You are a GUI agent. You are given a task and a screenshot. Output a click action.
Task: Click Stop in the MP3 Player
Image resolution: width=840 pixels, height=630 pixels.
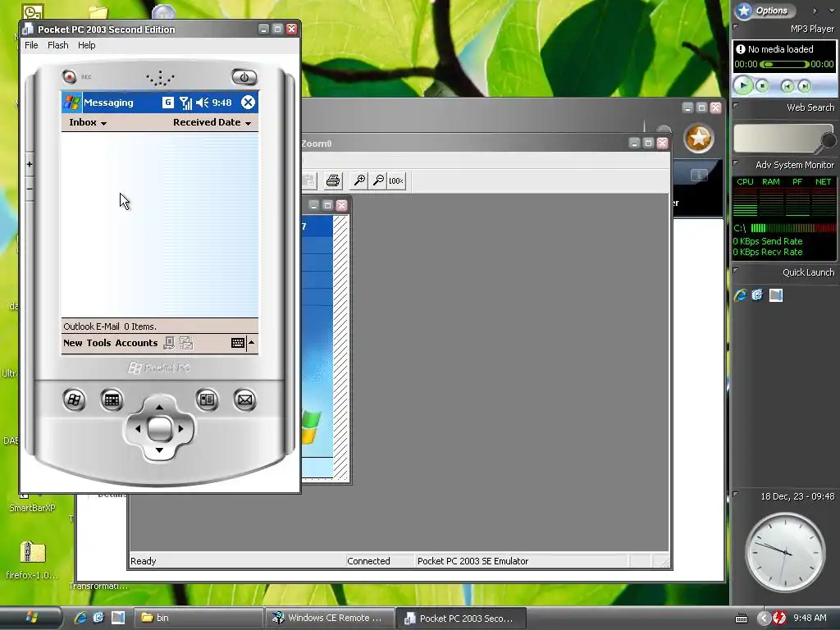coord(762,85)
